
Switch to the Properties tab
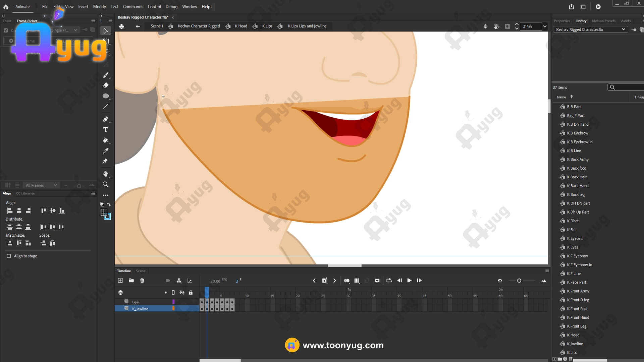pos(562,21)
